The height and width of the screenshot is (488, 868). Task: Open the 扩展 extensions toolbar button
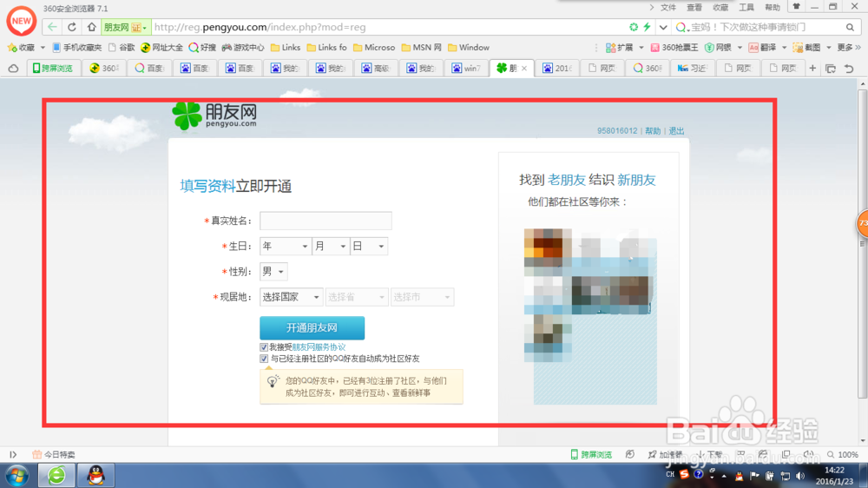(620, 48)
